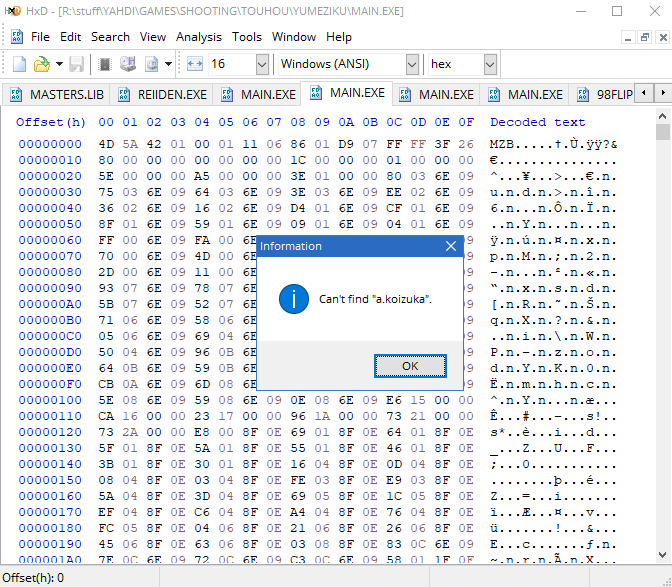The image size is (672, 587).
Task: Open the View menu
Action: click(153, 37)
